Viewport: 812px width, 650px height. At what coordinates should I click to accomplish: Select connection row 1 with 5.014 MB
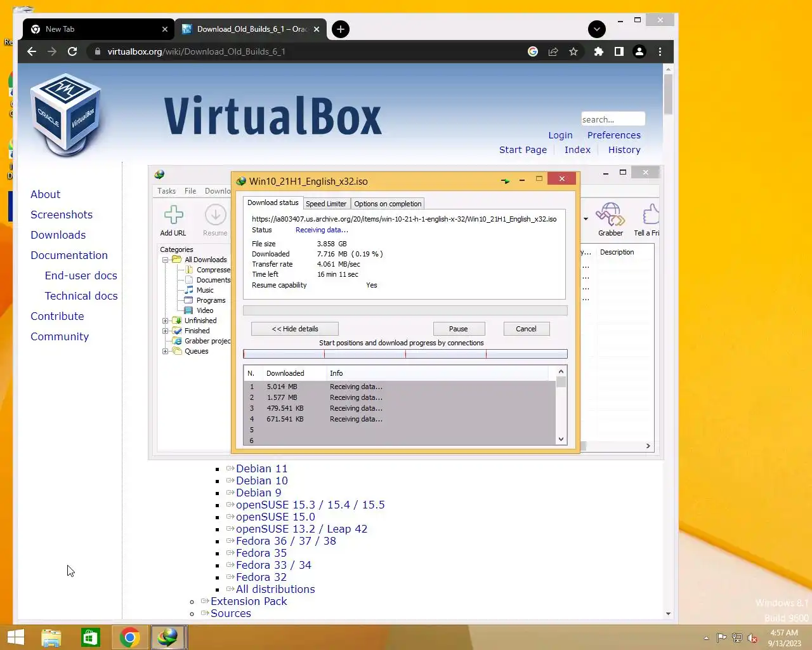[x=400, y=387]
